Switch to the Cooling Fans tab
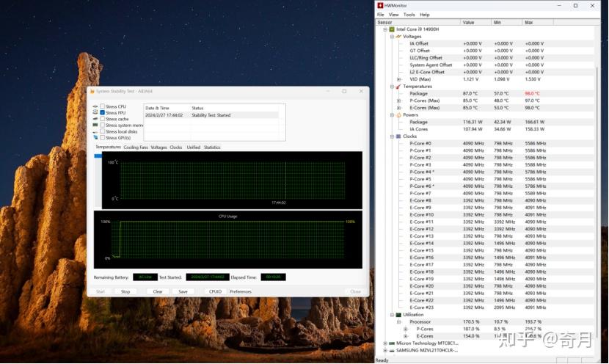 [136, 148]
